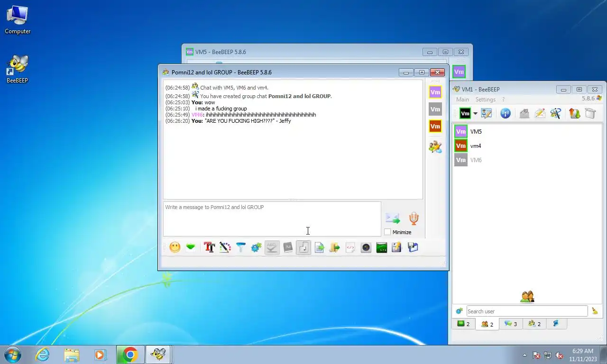Switch to the blue scroll history tab

(x=556, y=324)
